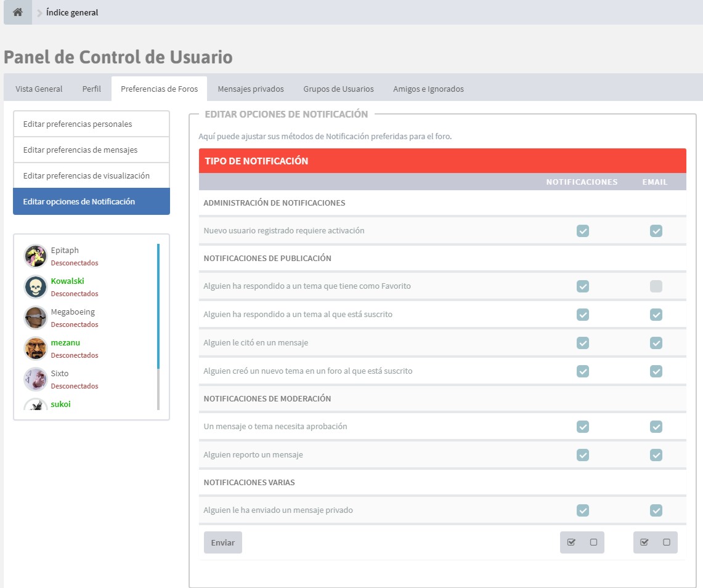Toggle email checkbox for new user activation

point(656,231)
